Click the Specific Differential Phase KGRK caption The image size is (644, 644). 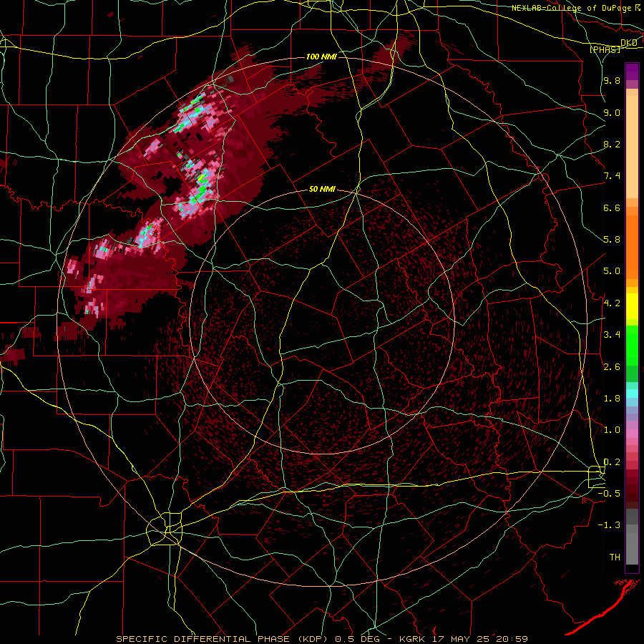coord(322,639)
